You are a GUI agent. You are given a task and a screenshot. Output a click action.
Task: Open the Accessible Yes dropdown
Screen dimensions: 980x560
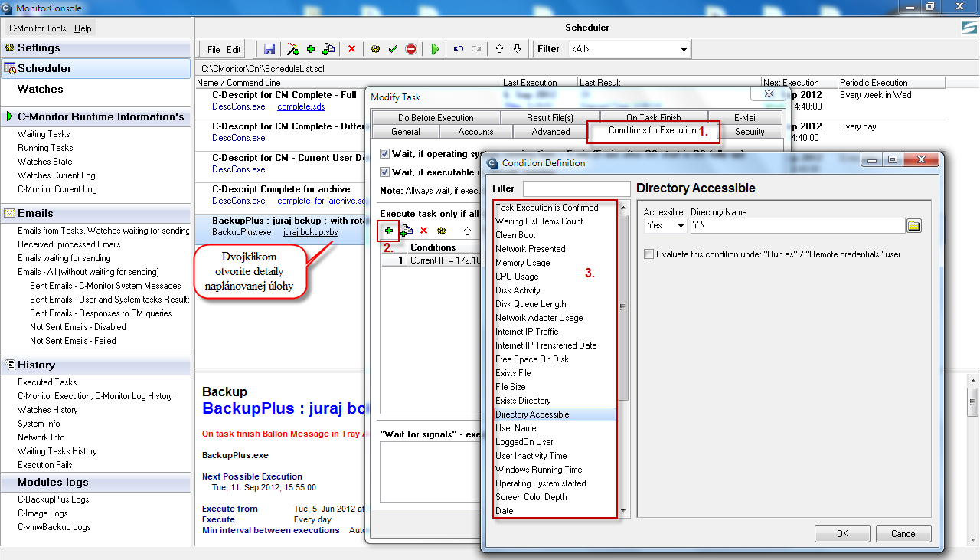pyautogui.click(x=680, y=226)
